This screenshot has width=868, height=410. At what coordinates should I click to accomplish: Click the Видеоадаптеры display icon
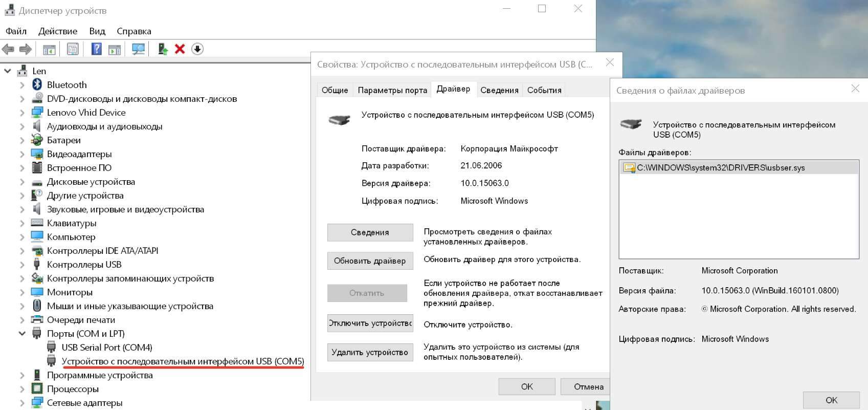tap(37, 154)
